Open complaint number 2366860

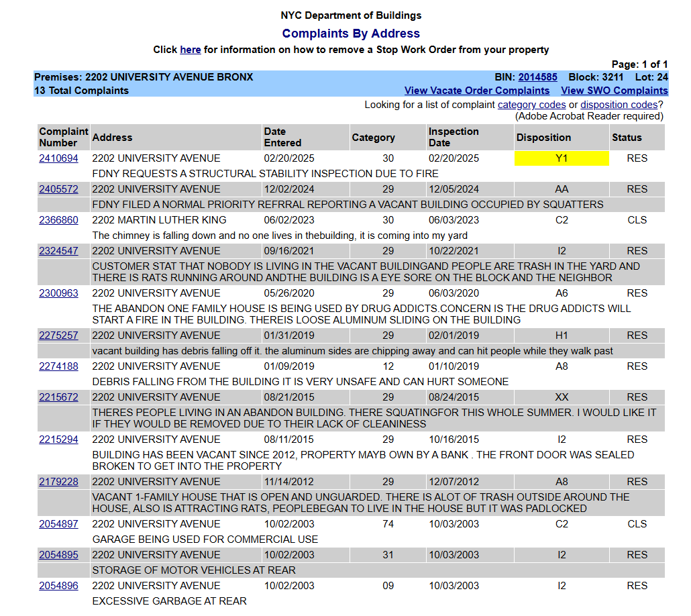[58, 220]
